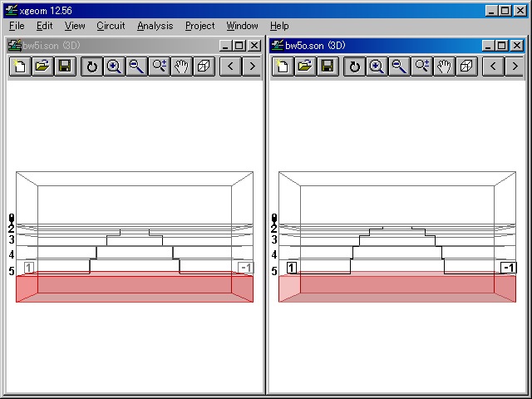Click port 1 label in bw5i.son view

29,268
